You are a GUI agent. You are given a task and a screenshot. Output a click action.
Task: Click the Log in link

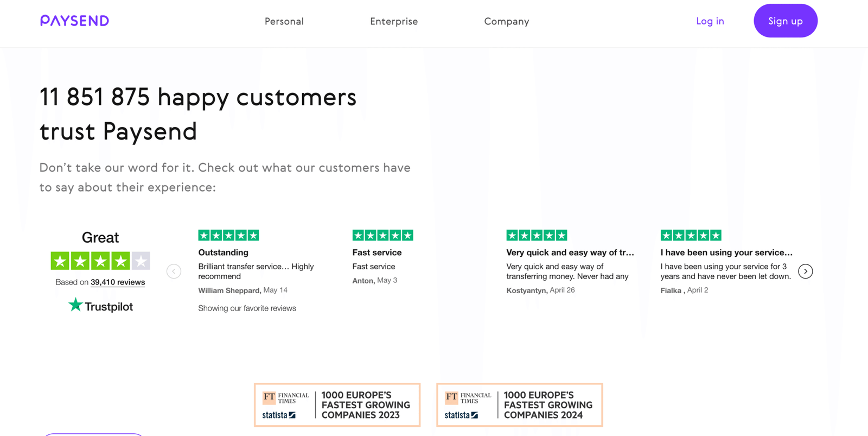click(x=710, y=21)
